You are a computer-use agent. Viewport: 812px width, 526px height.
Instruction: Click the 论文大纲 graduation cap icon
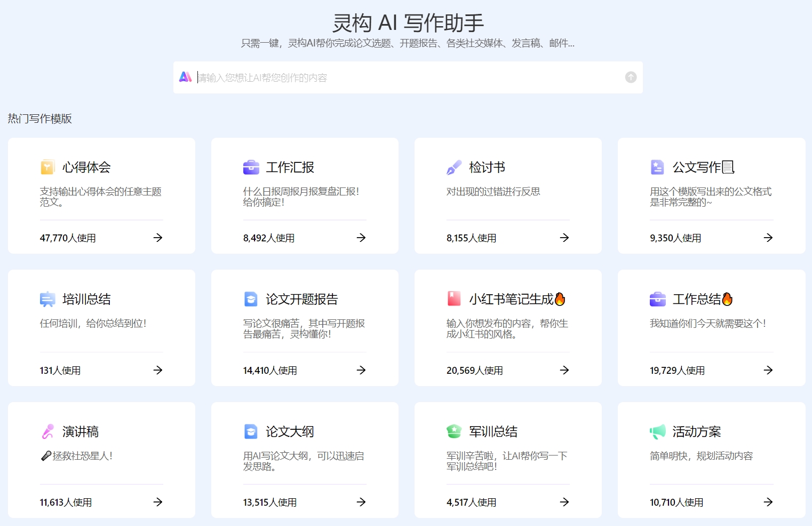(x=251, y=431)
